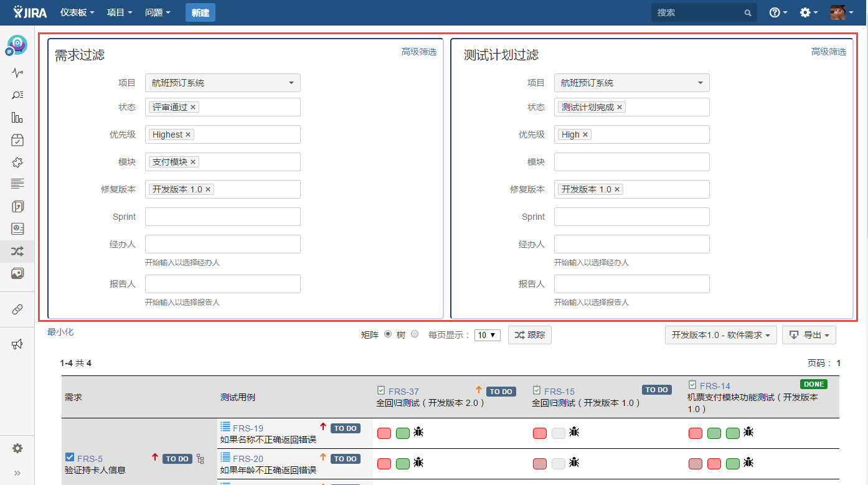Click the bug icon in FRS-20 FRS-15 cell

574,462
